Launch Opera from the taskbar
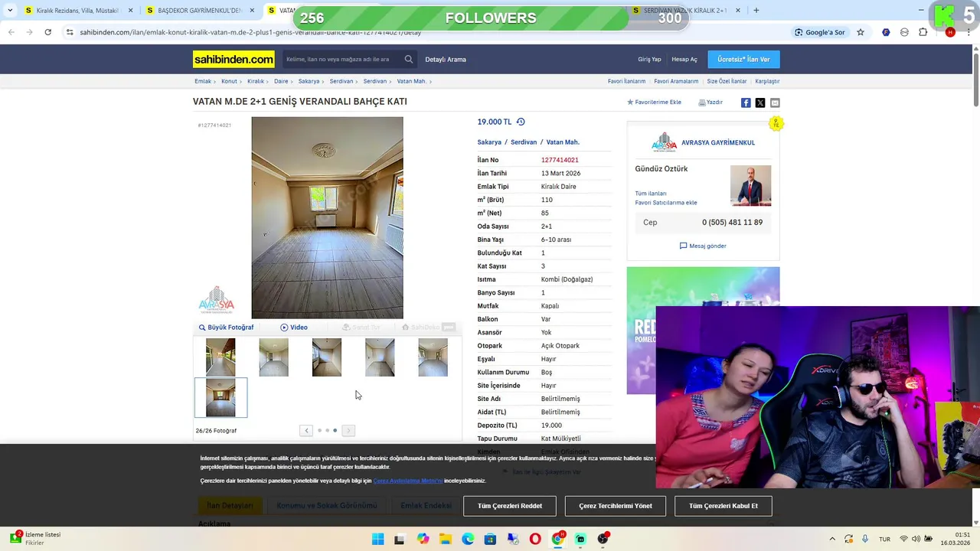 tap(535, 540)
